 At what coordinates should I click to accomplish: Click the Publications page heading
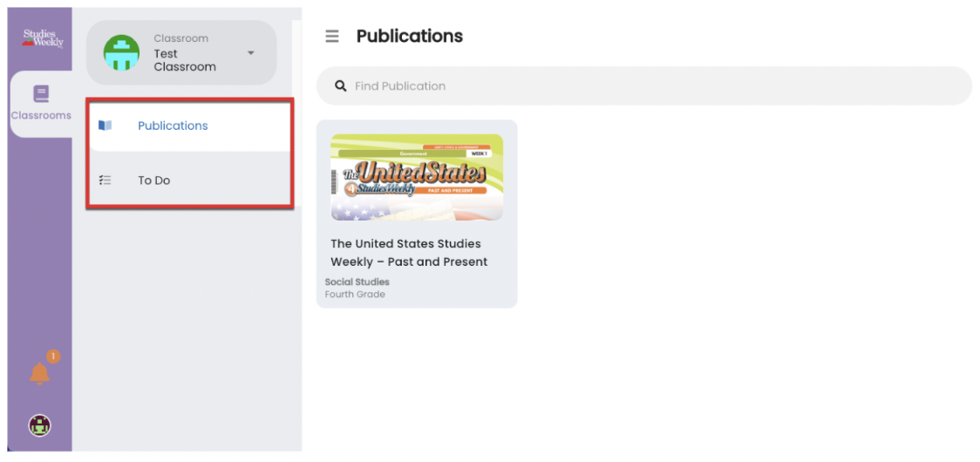click(410, 37)
